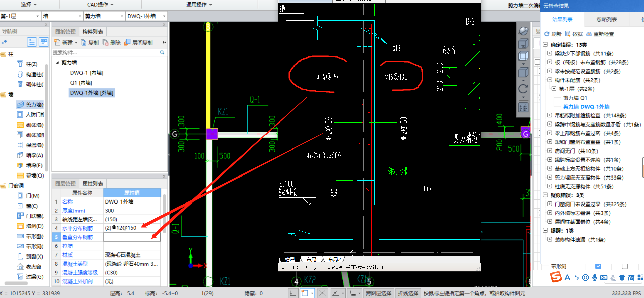This screenshot has height=298, width=644.
Task: Open the display settings checklist icon
Action: [x=523, y=108]
